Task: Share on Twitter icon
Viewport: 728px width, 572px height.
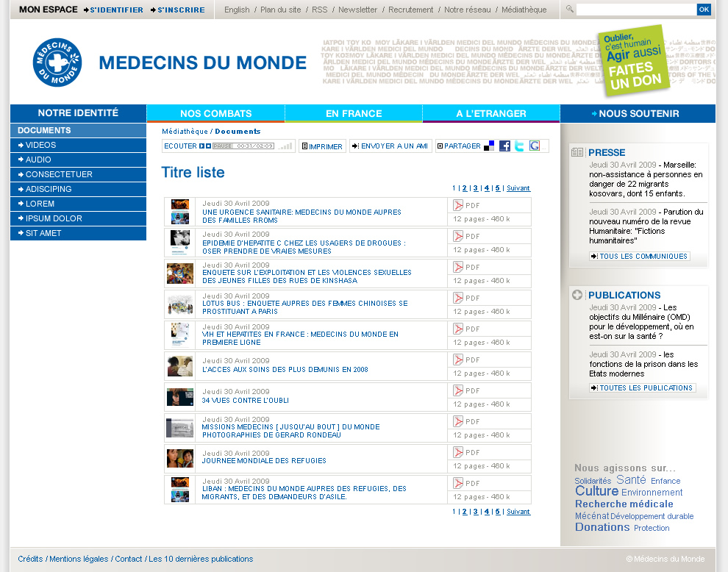Action: point(519,146)
